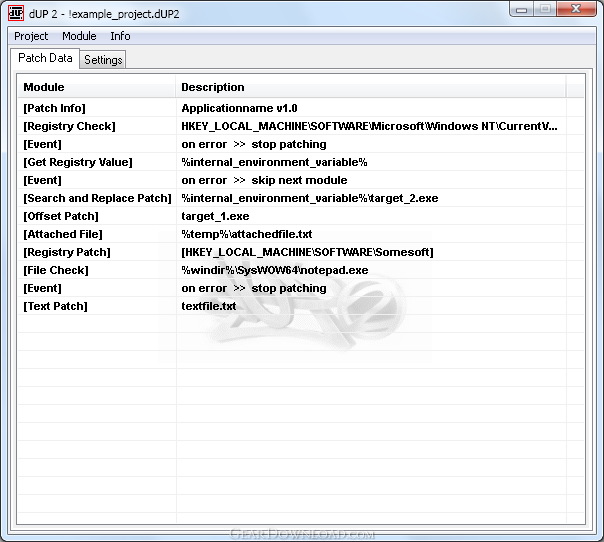Sort by the Module column header

coord(96,87)
